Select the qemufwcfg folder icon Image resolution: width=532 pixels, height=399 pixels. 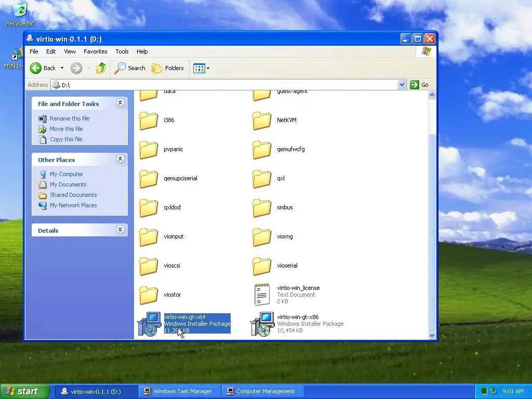click(262, 150)
